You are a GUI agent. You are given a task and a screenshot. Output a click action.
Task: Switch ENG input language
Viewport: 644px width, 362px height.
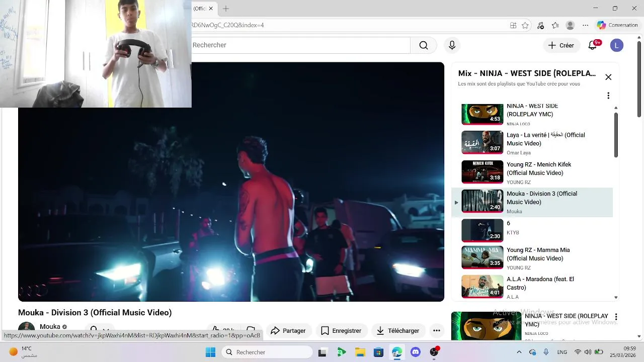pyautogui.click(x=562, y=352)
